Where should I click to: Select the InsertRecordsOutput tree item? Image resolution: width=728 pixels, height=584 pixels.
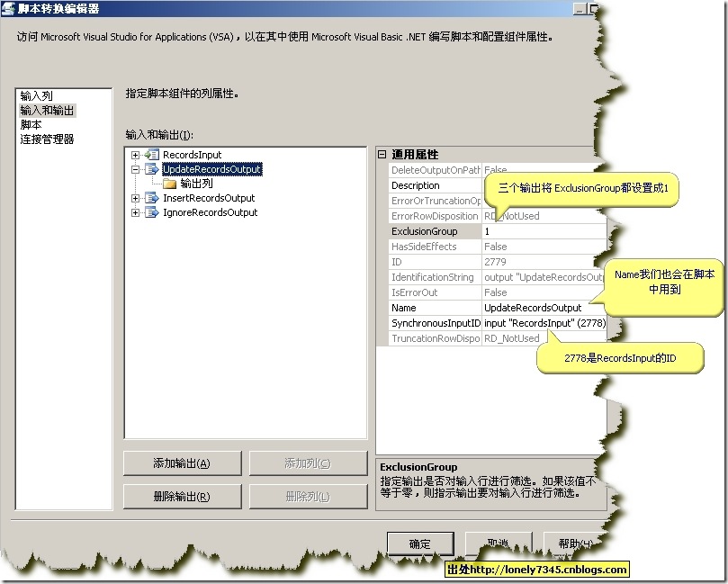(209, 198)
